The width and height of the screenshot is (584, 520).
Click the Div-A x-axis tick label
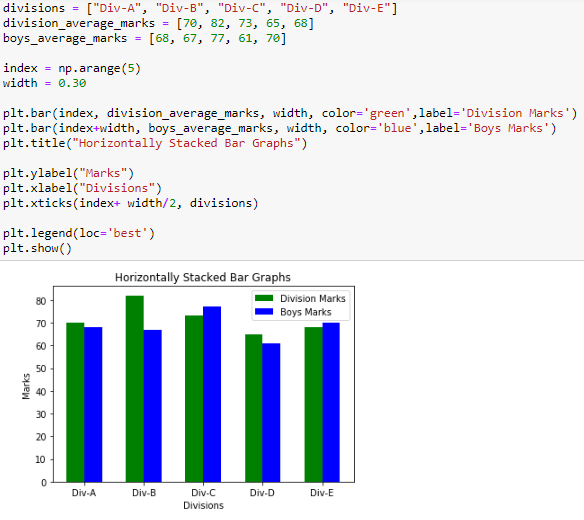(84, 493)
